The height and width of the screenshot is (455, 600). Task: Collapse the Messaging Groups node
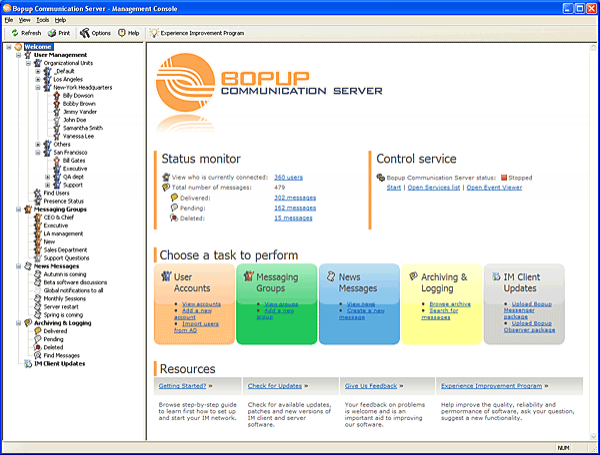click(18, 209)
